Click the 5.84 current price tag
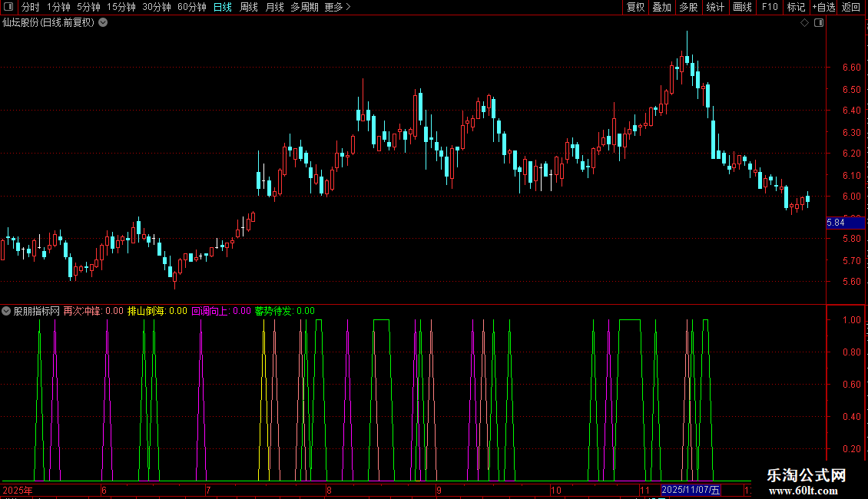 (x=845, y=223)
